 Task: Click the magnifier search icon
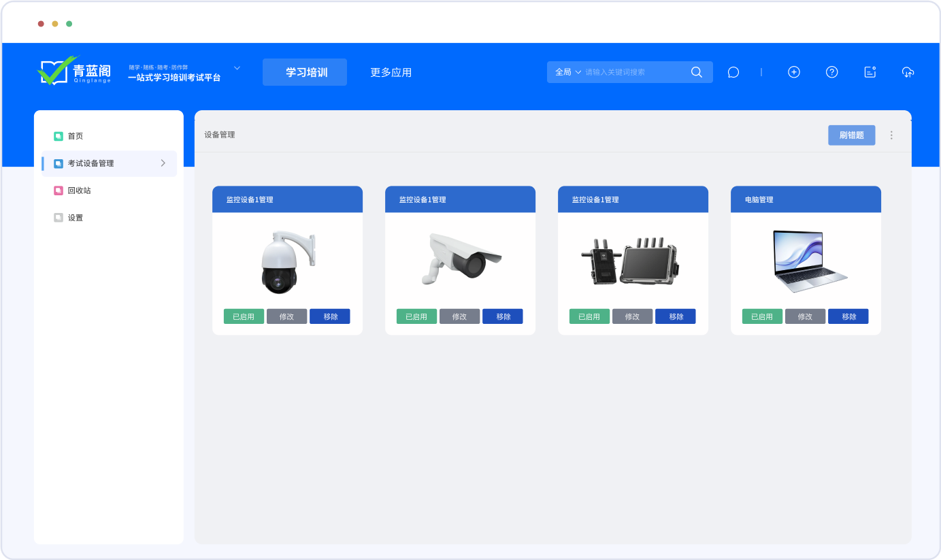pos(696,72)
